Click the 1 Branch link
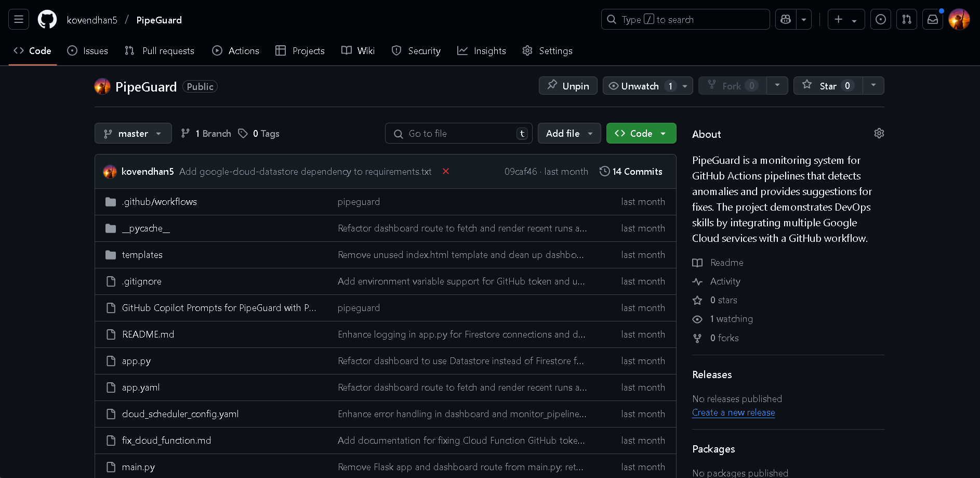Screen dimensions: 980x478 point(206,134)
